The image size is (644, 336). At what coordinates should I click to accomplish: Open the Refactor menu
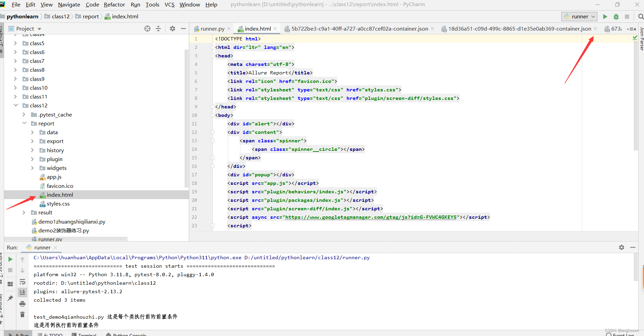pos(114,4)
